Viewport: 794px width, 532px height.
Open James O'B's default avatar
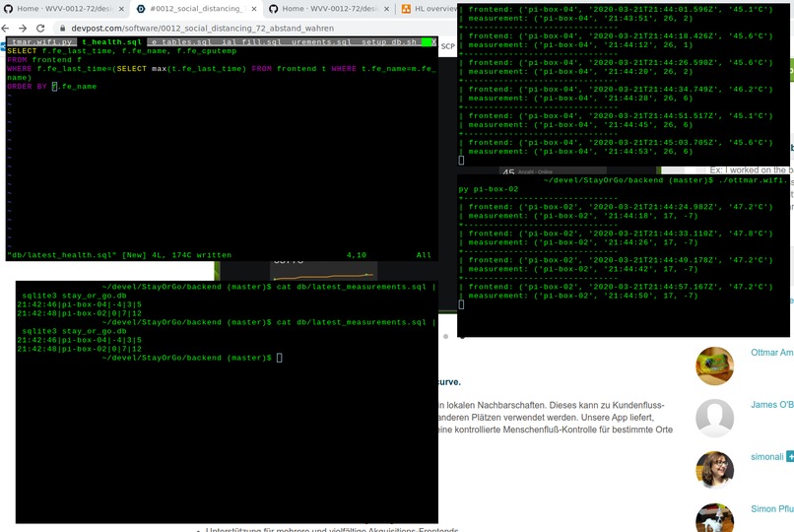(714, 418)
